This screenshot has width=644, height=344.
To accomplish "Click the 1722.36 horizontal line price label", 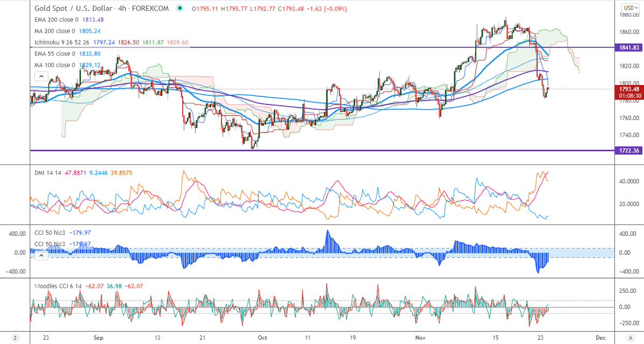I will pyautogui.click(x=629, y=151).
